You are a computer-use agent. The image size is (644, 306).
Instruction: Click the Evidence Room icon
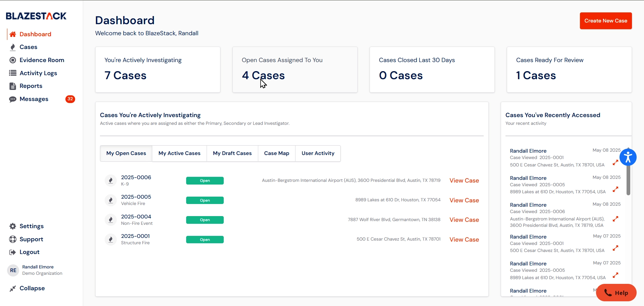pos(13,60)
